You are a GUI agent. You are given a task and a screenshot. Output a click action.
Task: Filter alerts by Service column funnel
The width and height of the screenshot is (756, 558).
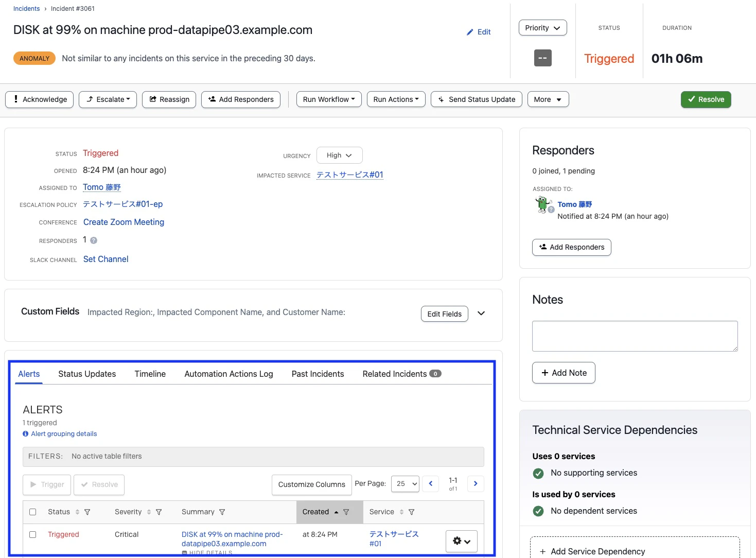pos(412,512)
